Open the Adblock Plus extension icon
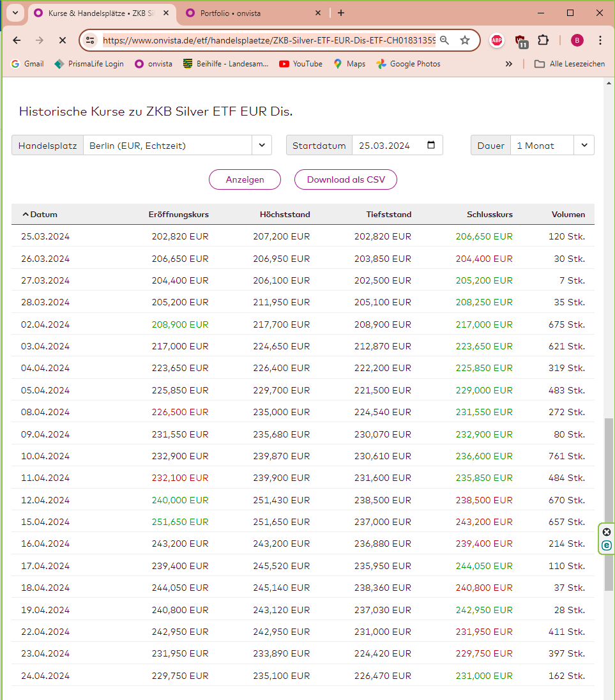 pyautogui.click(x=497, y=40)
